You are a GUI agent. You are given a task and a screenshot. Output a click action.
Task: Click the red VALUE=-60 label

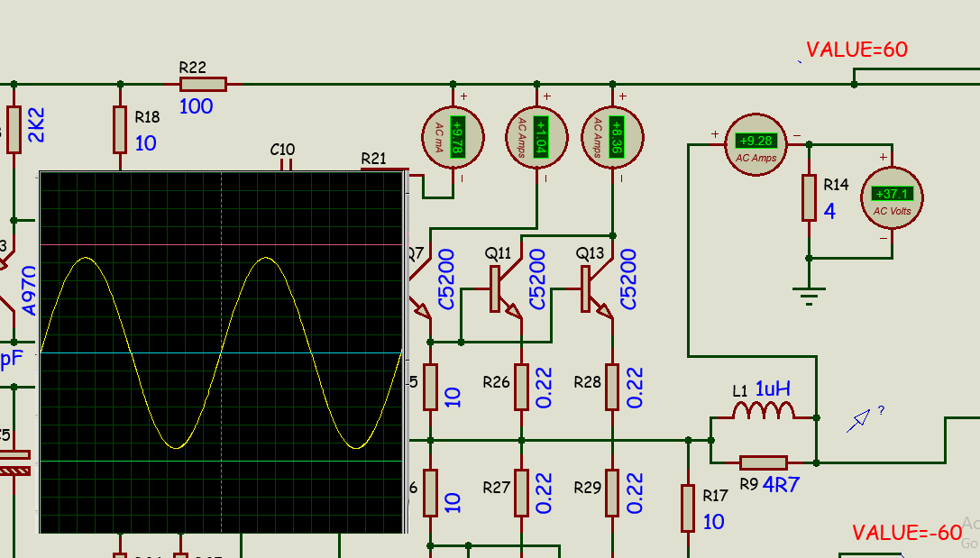(x=907, y=533)
